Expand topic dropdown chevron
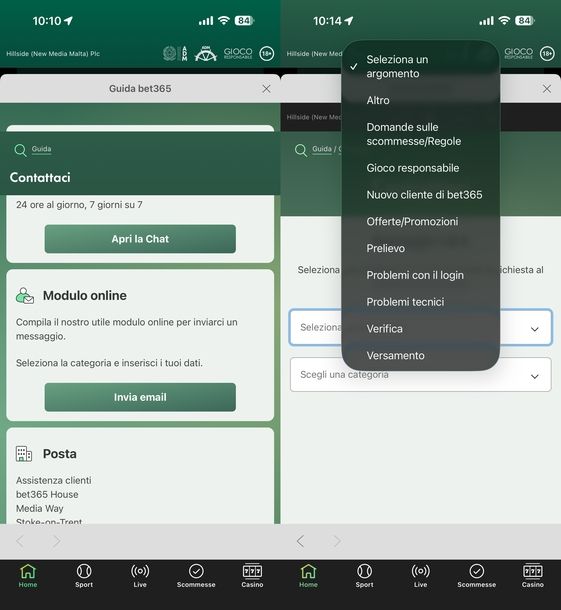This screenshot has width=561, height=610. coord(535,329)
